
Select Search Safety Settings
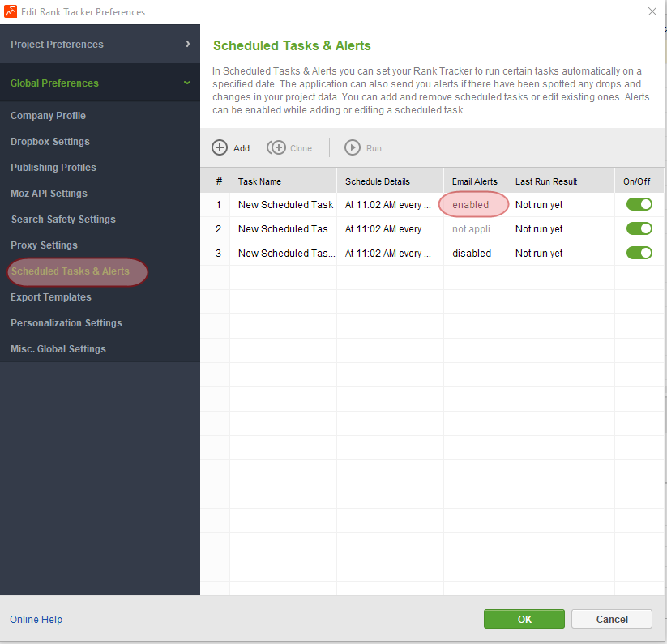(63, 220)
